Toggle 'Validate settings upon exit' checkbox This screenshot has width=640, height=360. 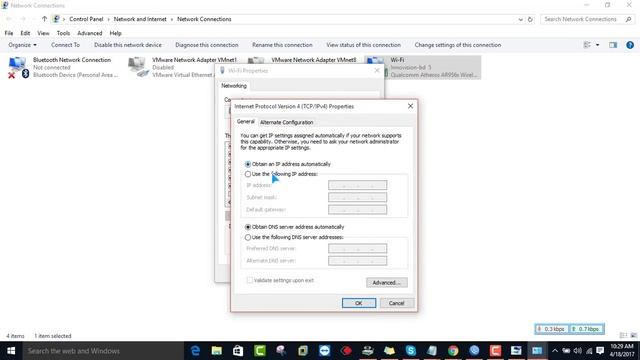click(249, 280)
